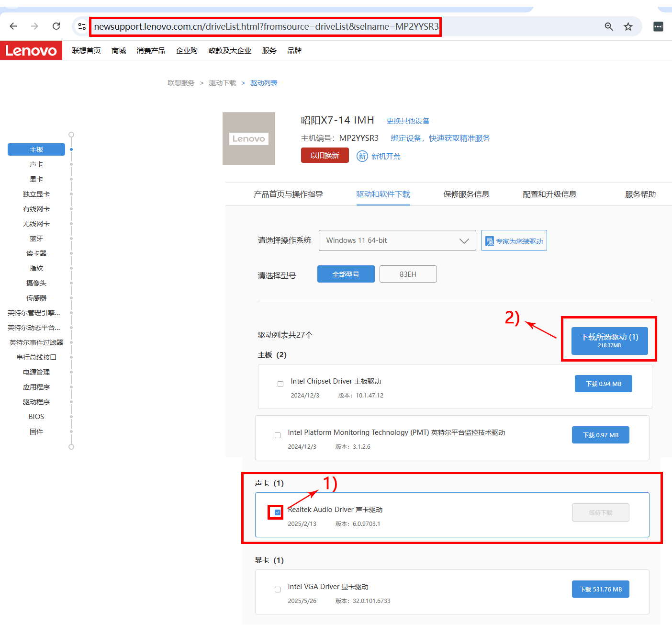This screenshot has height=625, width=672.
Task: Click the red 以旧换新 button
Action: (325, 155)
